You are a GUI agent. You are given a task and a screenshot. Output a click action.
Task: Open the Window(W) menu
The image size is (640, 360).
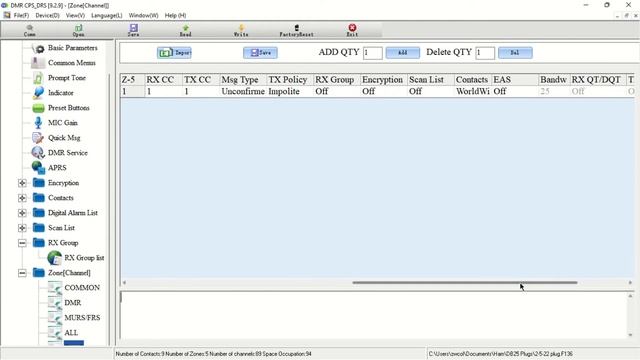coord(143,15)
